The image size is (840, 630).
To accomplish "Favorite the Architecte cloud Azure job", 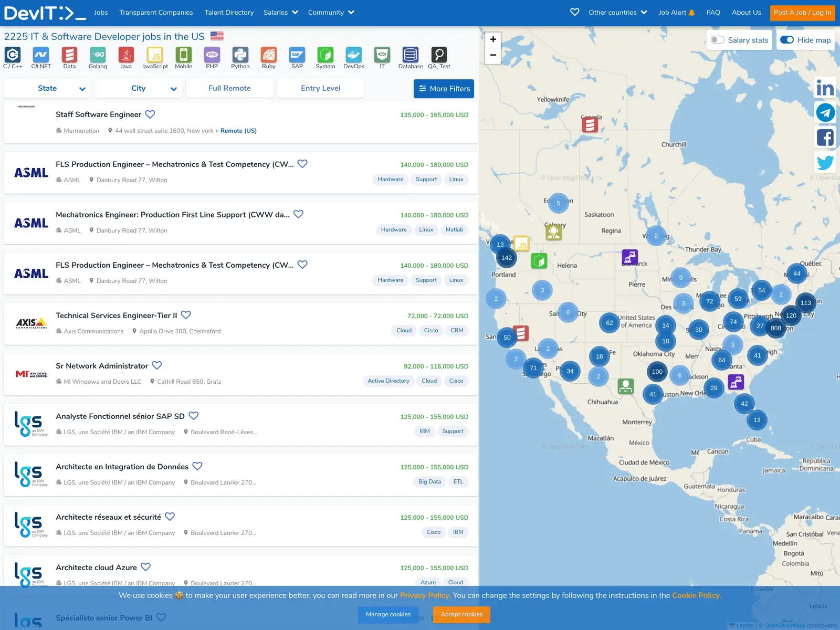I will coord(146,566).
